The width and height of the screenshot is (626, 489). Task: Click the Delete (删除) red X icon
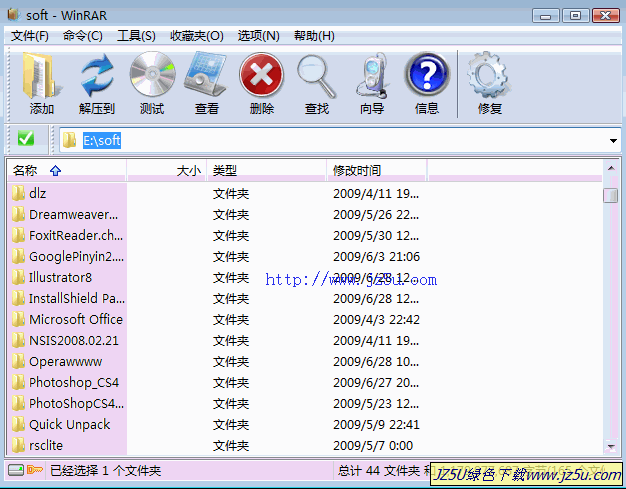tap(261, 75)
